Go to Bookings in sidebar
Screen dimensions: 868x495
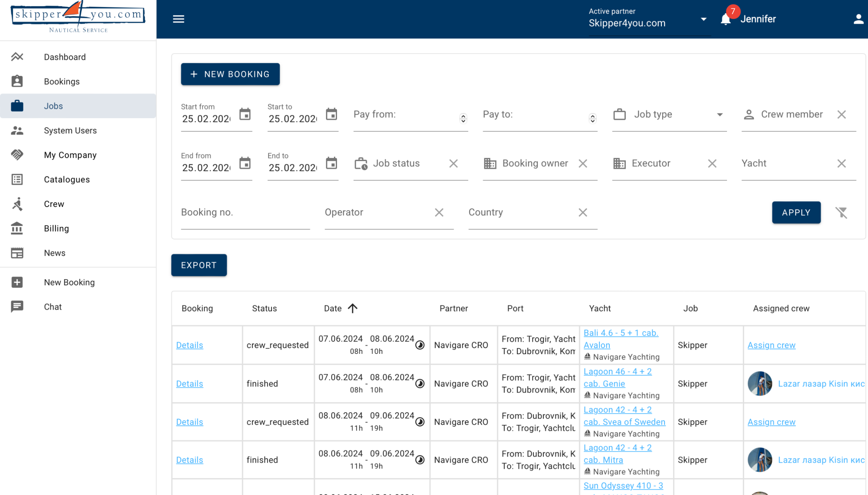click(61, 81)
